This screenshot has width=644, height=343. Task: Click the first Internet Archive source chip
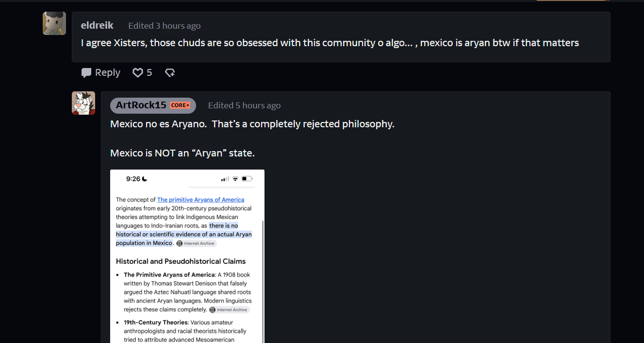[x=196, y=243]
